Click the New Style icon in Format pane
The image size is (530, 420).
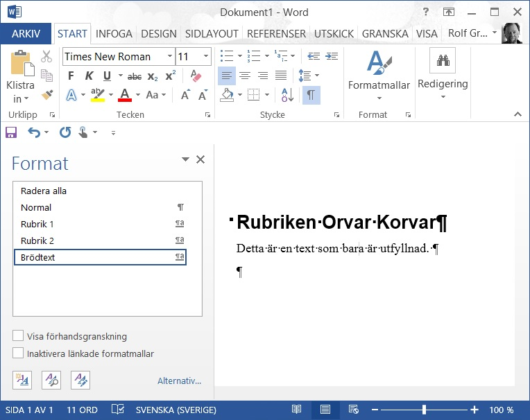(22, 380)
